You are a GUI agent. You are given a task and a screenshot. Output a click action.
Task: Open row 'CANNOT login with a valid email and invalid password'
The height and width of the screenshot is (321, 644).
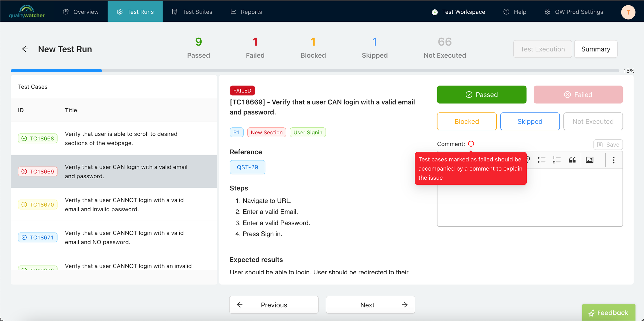click(114, 205)
